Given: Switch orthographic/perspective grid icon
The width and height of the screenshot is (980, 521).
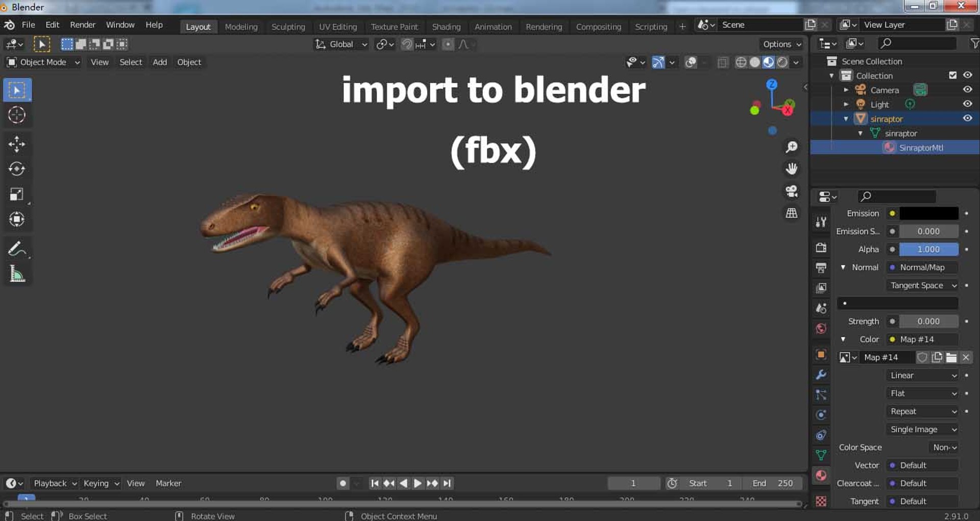Looking at the screenshot, I should point(792,213).
